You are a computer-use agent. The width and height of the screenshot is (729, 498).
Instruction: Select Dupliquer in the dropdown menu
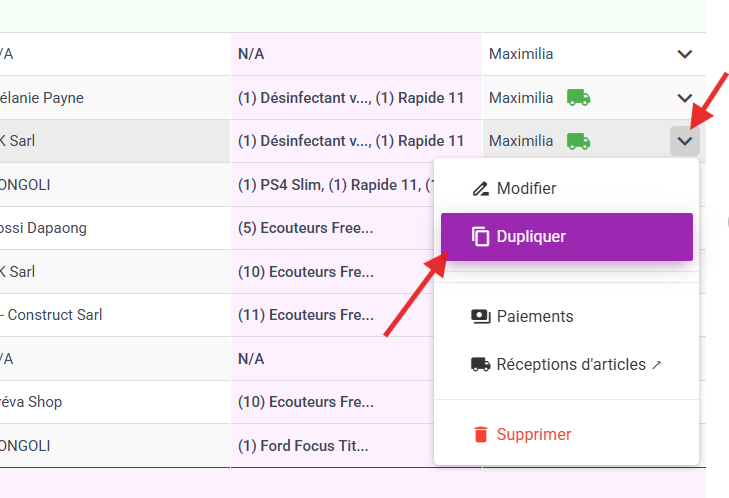point(567,237)
